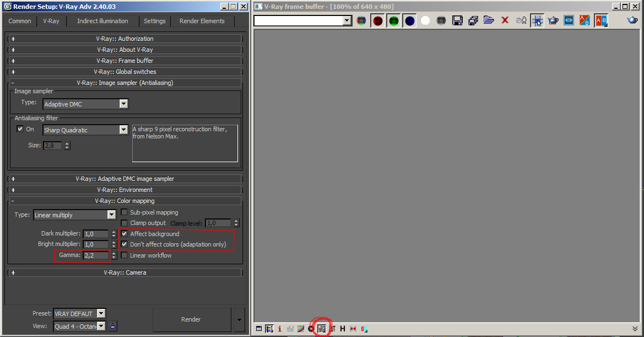This screenshot has height=337, width=644.
Task: Collapse V-Ray:: Color mapping rollout
Action: pyautogui.click(x=125, y=201)
